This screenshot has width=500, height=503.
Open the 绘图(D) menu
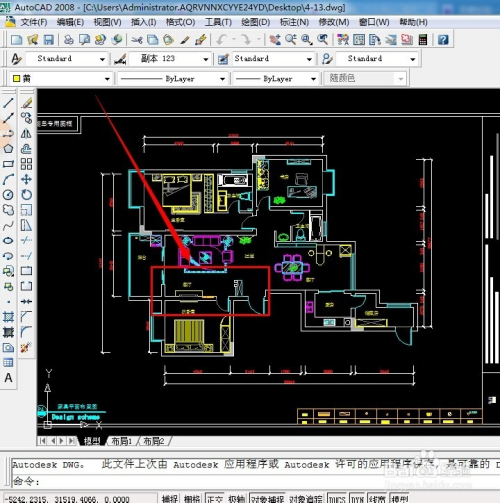pyautogui.click(x=255, y=22)
